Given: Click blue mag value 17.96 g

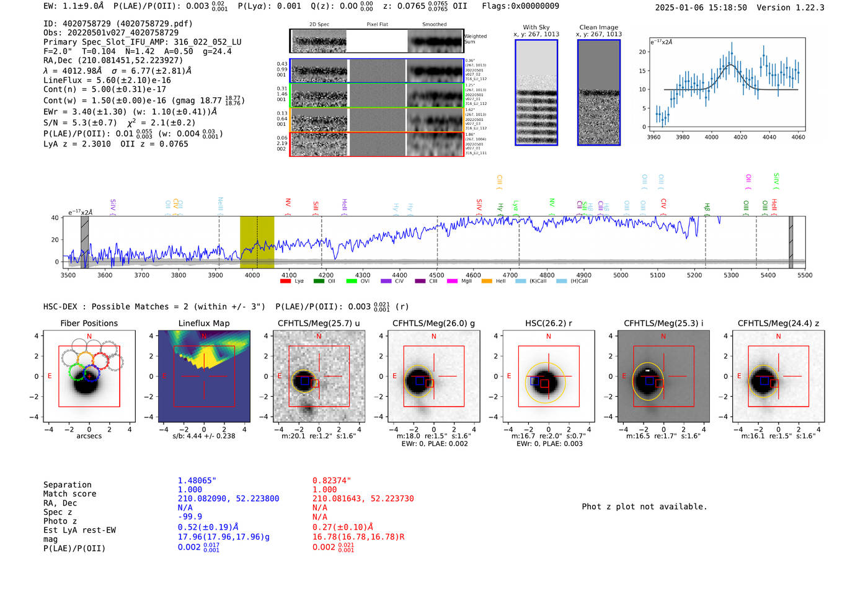Looking at the screenshot, I should (x=224, y=537).
